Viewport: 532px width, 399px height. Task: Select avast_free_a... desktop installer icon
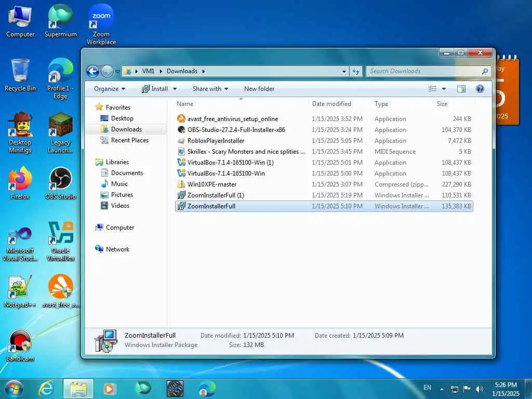[x=60, y=291]
